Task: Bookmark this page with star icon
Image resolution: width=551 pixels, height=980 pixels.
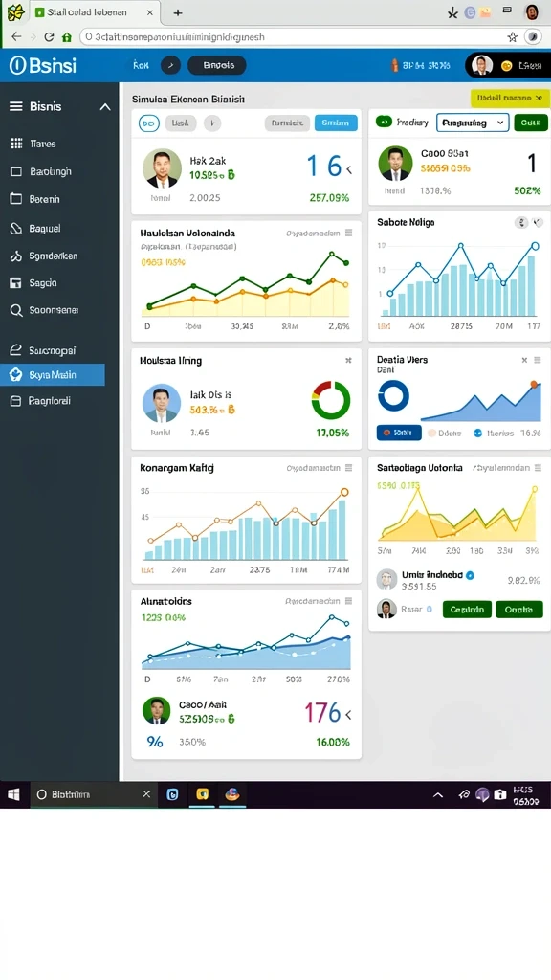Action: coord(513,37)
